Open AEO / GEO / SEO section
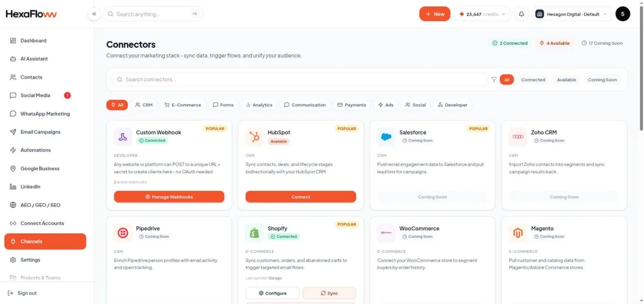 (45, 205)
